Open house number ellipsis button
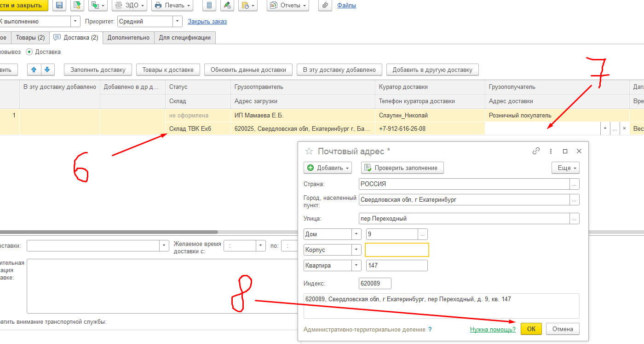The image size is (644, 344). (x=423, y=234)
